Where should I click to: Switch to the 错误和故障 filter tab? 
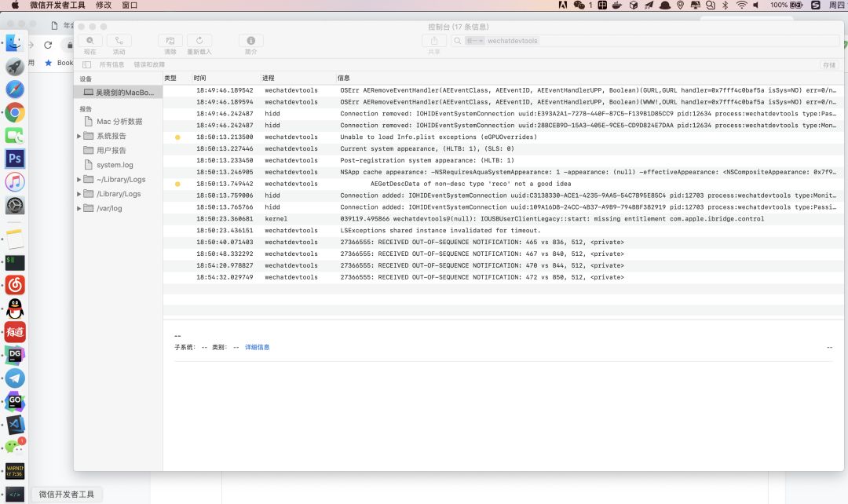149,65
